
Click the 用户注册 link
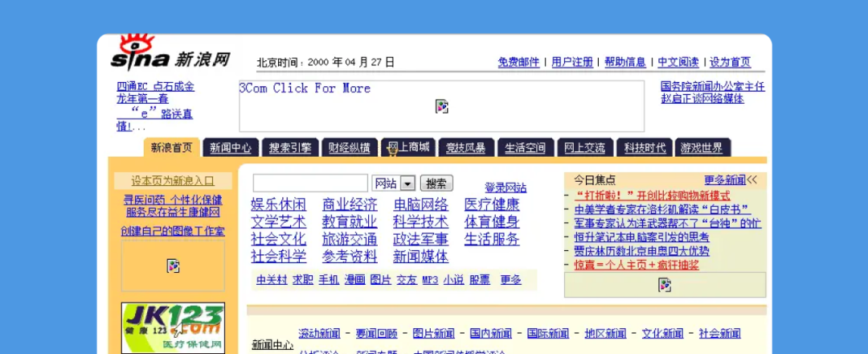[x=572, y=62]
